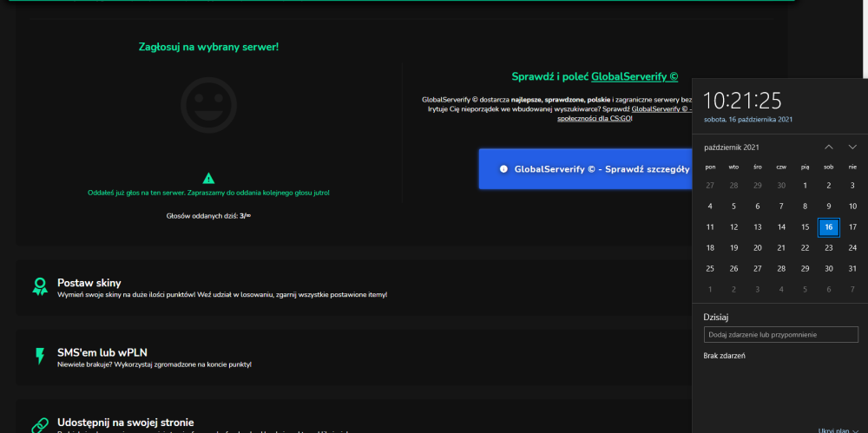
Task: Select October 15 in the calendar
Action: (805, 227)
